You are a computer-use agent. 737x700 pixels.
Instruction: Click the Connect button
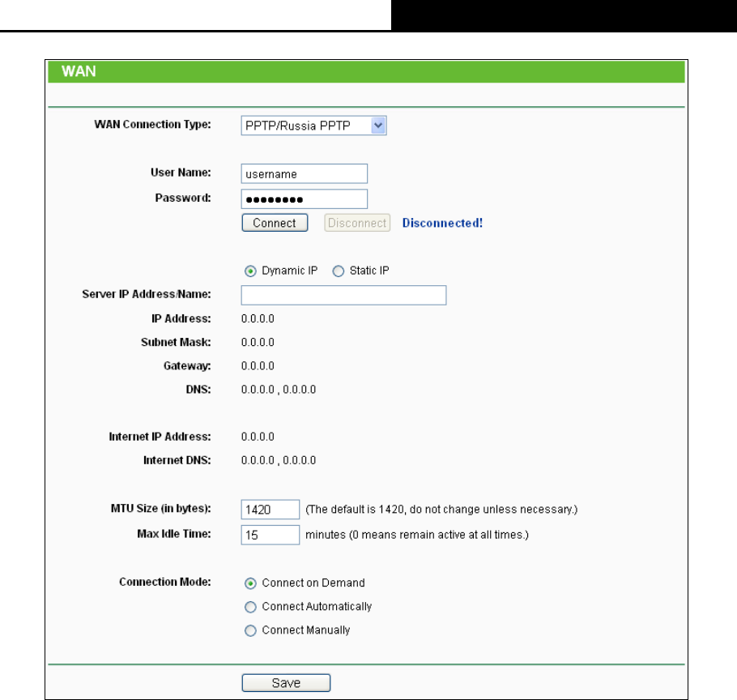tap(275, 223)
